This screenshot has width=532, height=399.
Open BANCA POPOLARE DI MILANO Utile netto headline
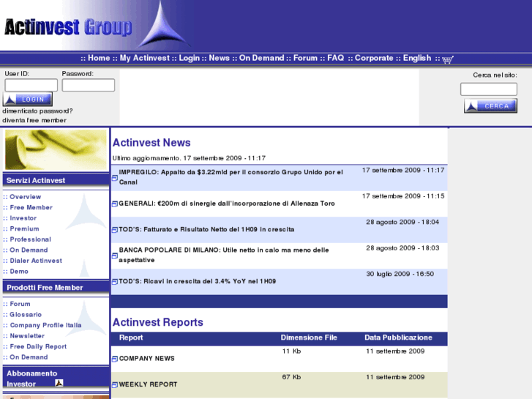tap(224, 255)
